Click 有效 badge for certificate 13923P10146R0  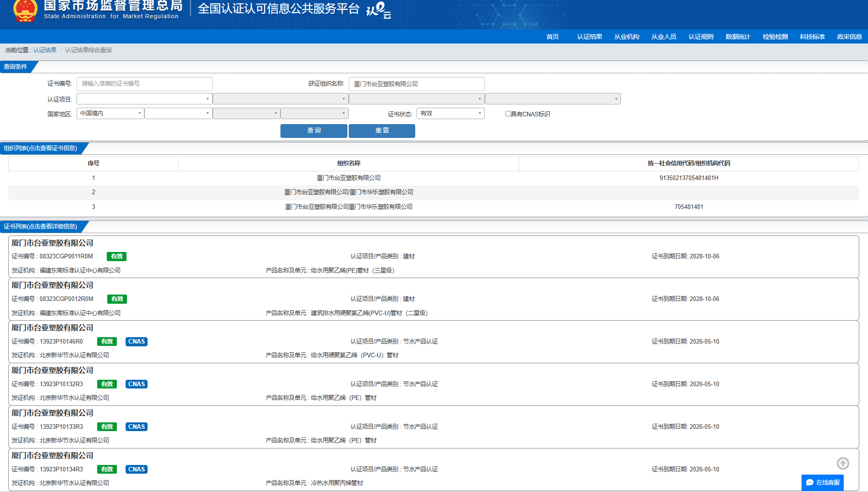[107, 342]
